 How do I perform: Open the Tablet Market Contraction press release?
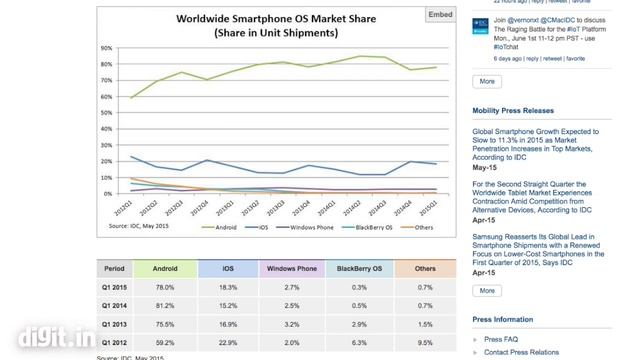pos(532,197)
